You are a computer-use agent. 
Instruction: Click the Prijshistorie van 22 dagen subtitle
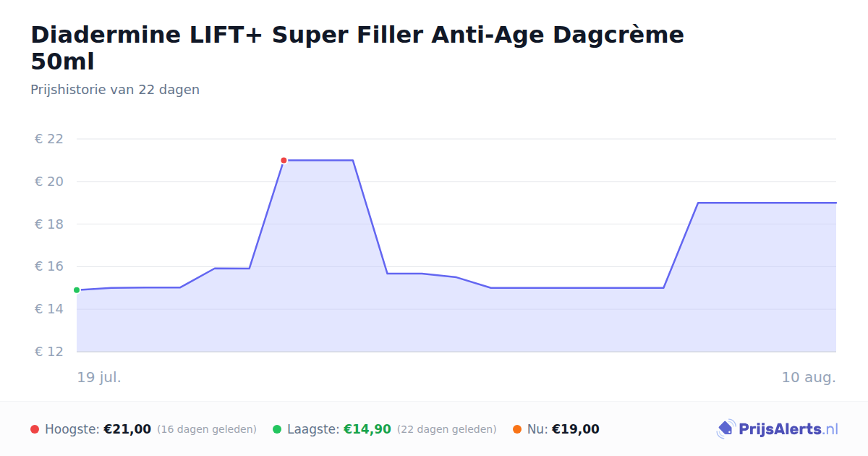click(115, 90)
